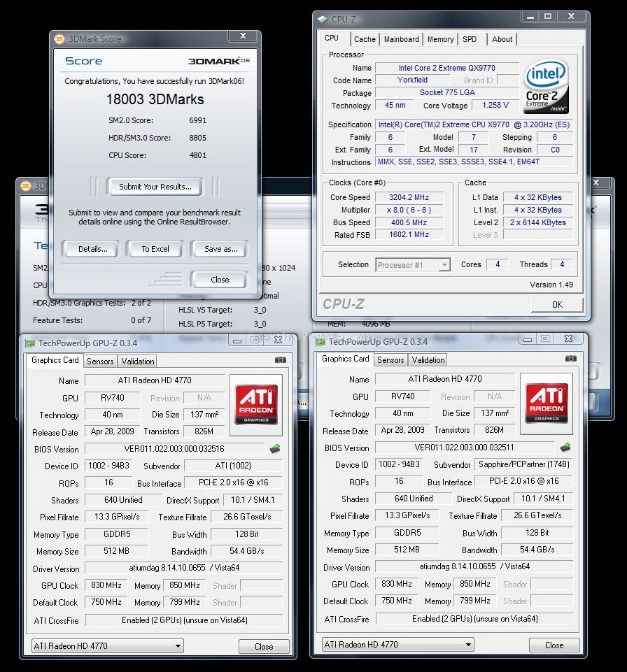Expand the card selector dropdown in left GPU-Z

[108, 646]
